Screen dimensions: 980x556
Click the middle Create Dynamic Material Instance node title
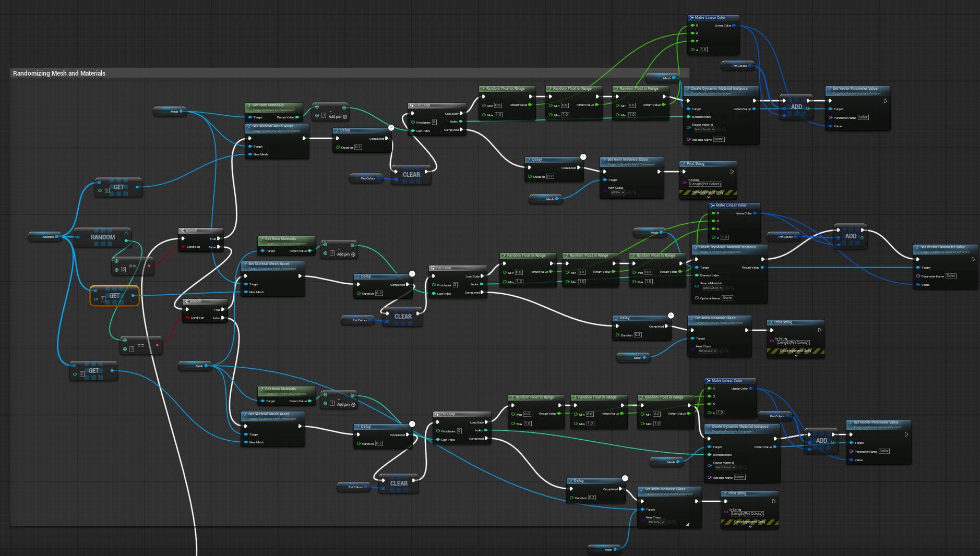pyautogui.click(x=727, y=247)
